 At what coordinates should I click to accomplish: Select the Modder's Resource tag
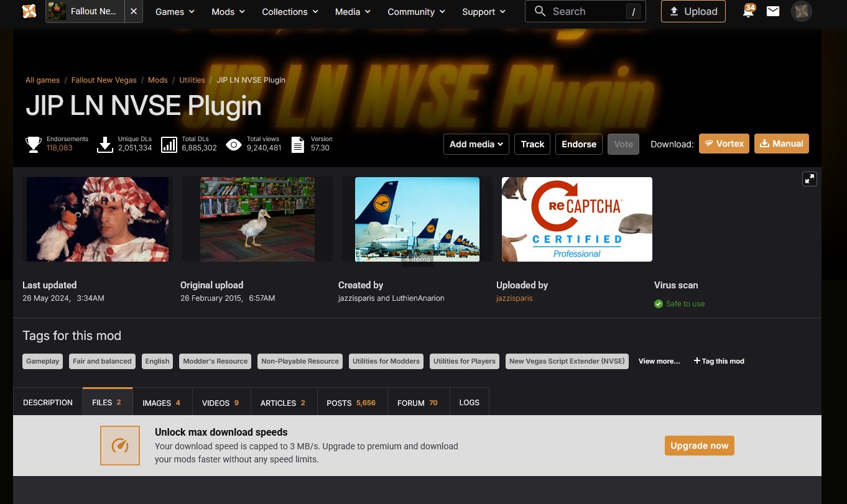pyautogui.click(x=215, y=361)
